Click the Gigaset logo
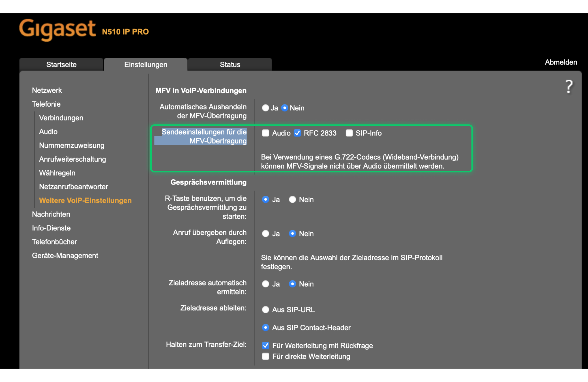 (58, 30)
